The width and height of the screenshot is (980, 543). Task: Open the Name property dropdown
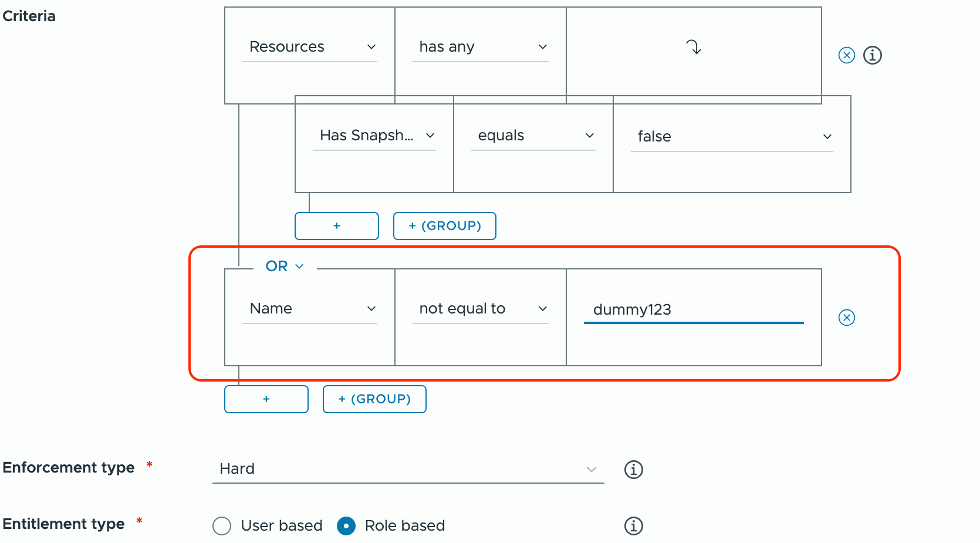point(310,309)
